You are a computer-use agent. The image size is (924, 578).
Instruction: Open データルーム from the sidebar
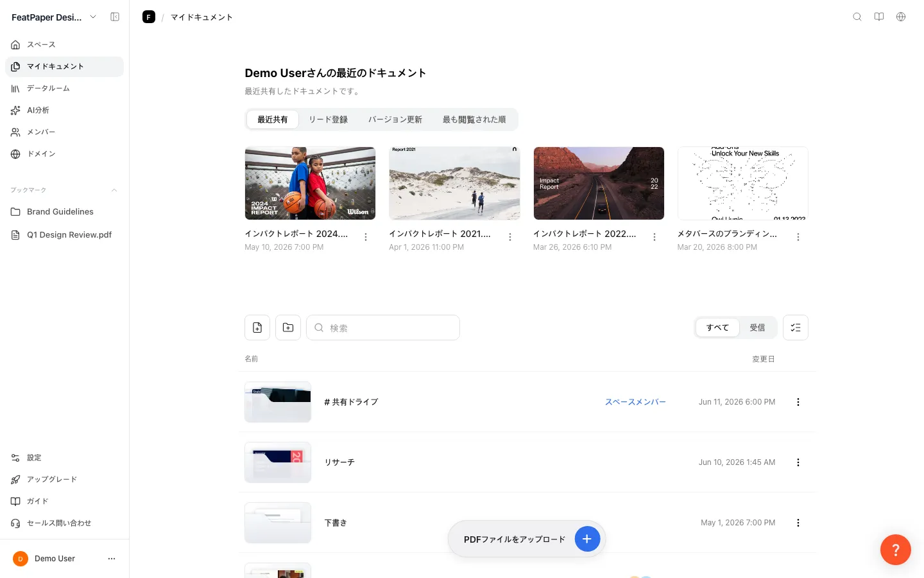[x=64, y=89]
